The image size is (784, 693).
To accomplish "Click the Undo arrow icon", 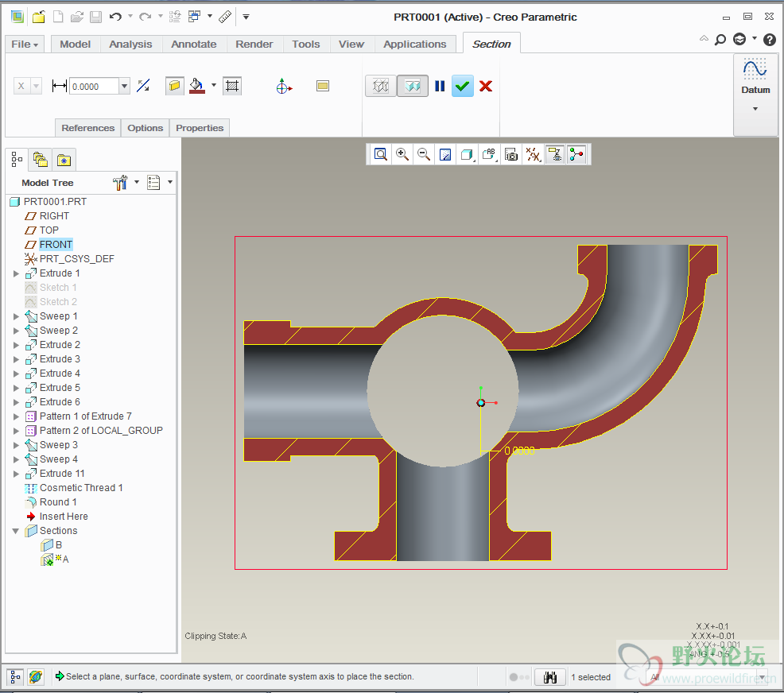I will coord(115,17).
